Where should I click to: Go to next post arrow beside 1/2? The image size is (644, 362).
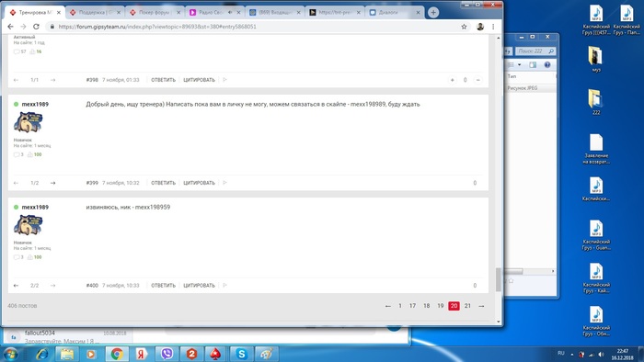pos(53,183)
